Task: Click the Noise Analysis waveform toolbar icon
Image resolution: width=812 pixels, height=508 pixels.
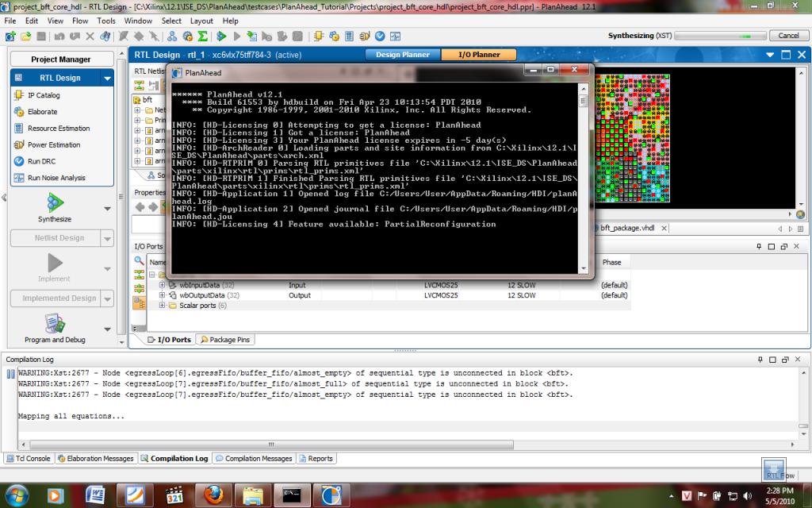Action: [x=395, y=37]
